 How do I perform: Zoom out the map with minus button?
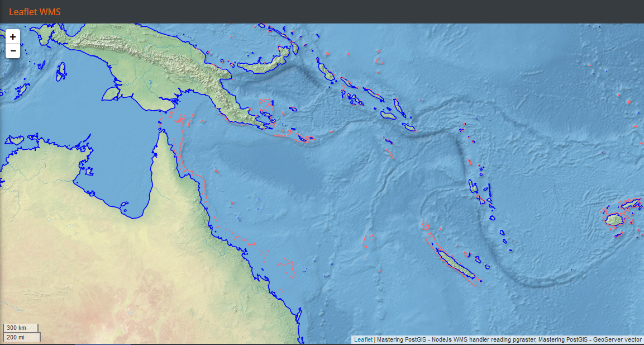coord(13,51)
